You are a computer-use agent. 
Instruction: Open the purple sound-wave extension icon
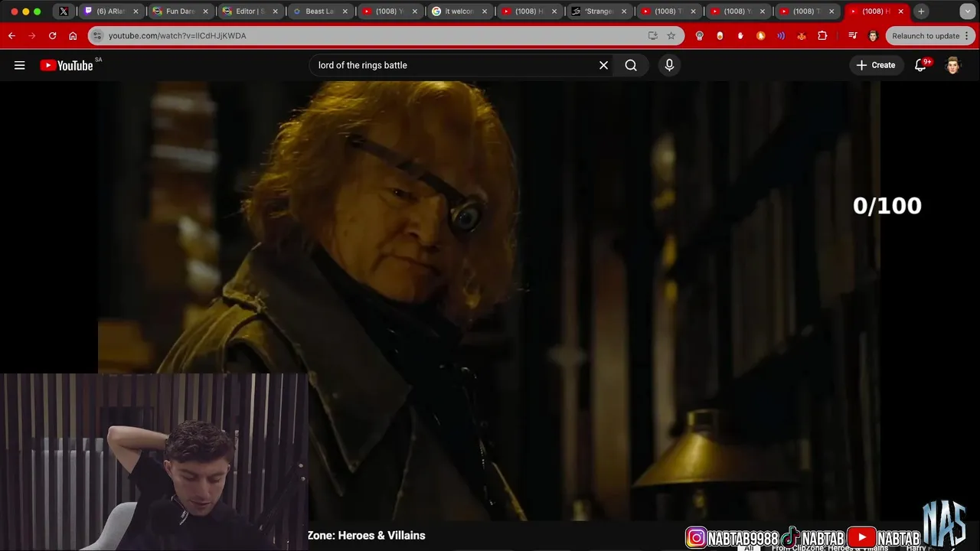[x=781, y=36]
